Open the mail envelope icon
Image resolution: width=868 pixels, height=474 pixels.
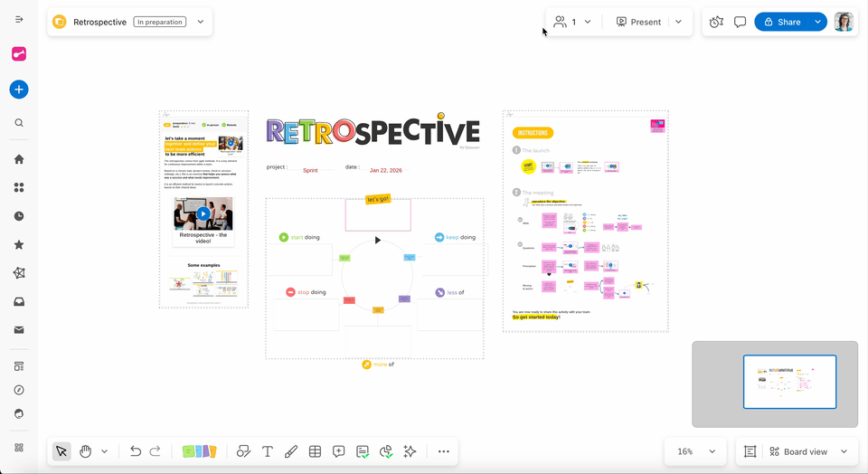(19, 330)
